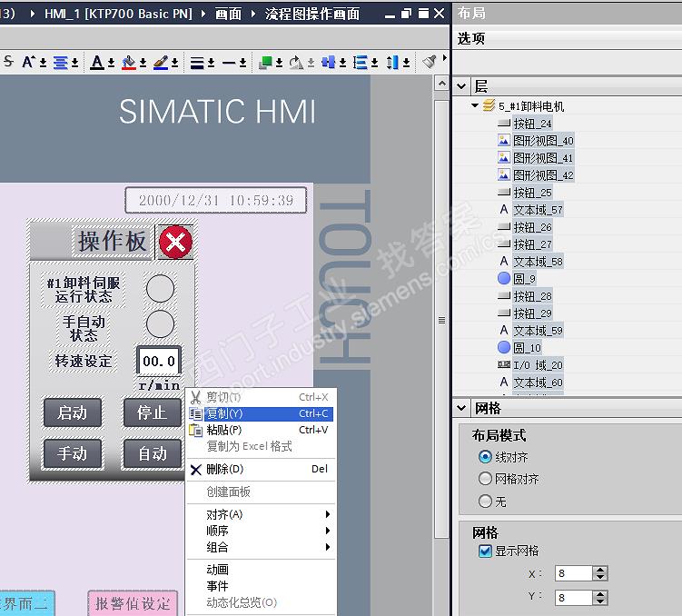Screen dimensions: 682x616
Task: Select the 网格对齐 layout mode
Action: [x=485, y=479]
